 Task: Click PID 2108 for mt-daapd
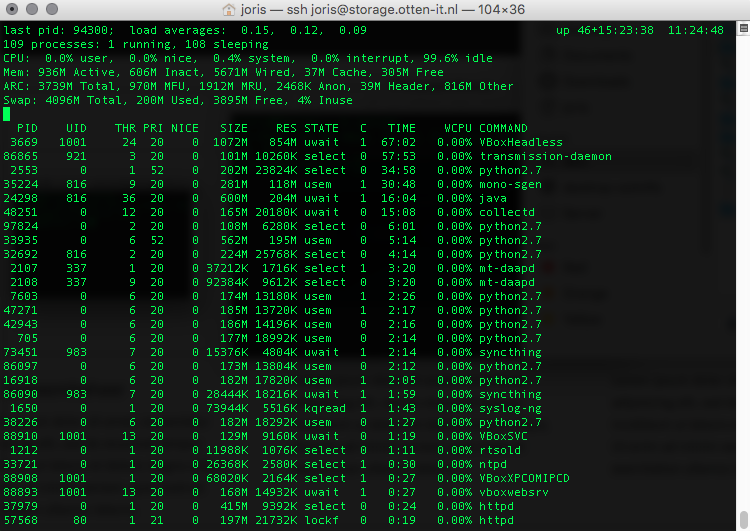tap(24, 282)
